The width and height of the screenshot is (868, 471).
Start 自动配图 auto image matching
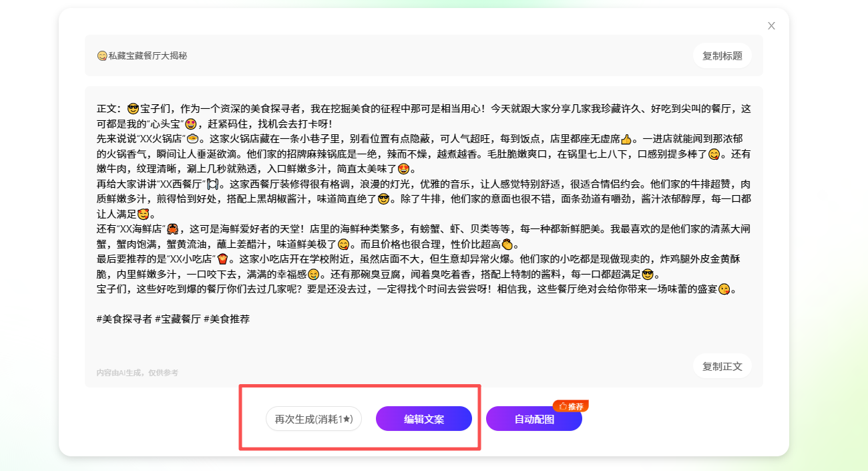534,420
